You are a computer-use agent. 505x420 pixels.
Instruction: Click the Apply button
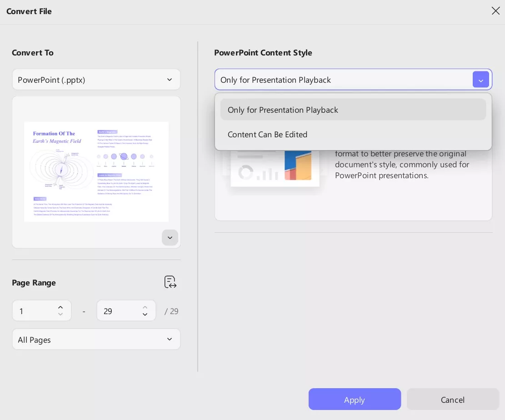[355, 400]
